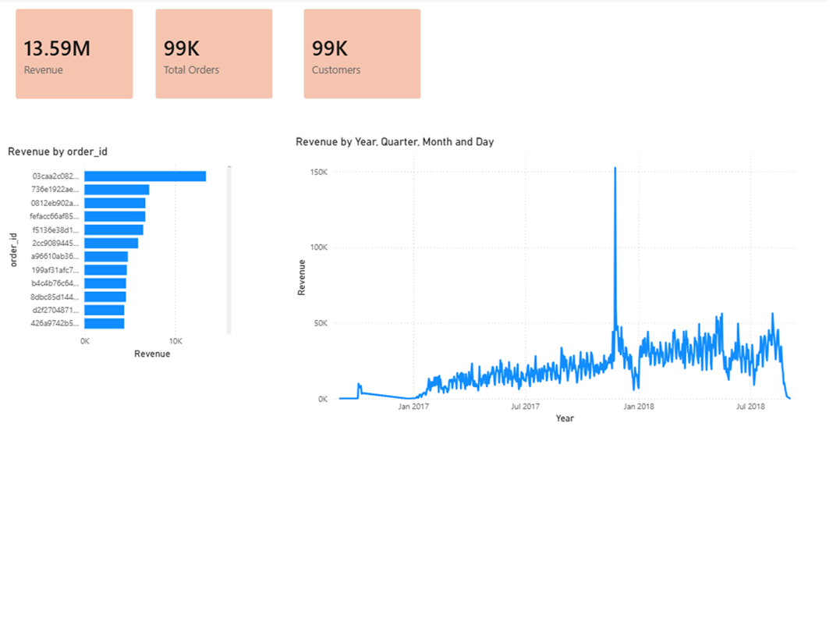Select the bar for order 199af31afc7
Screen dimensions: 840x633
coord(105,270)
